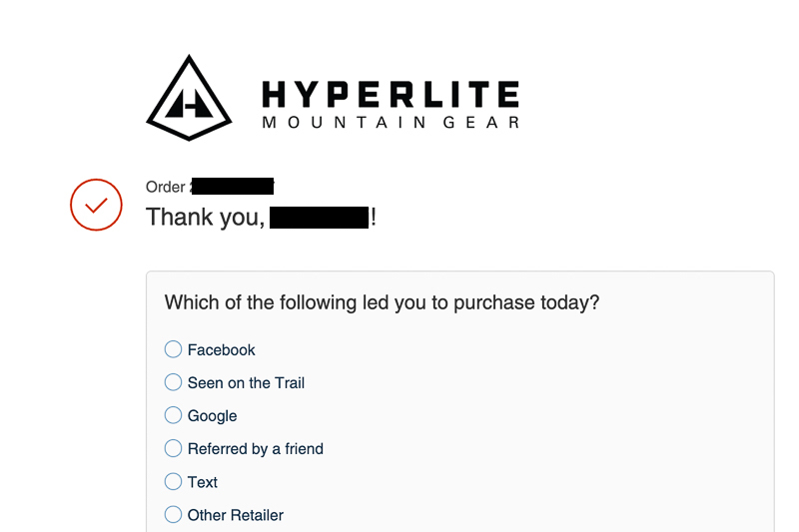Click the Hyperlite triangle logo icon
Screen dimensions: 799x532
pyautogui.click(x=189, y=98)
